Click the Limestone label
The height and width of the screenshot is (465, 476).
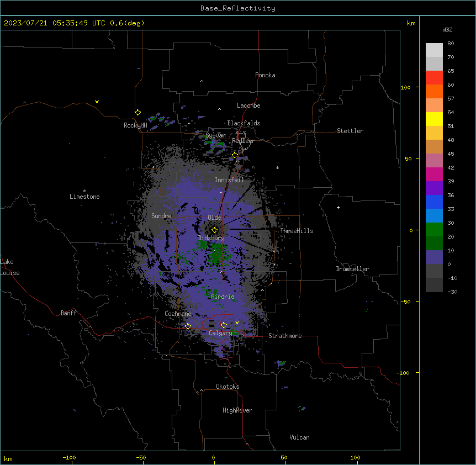84,197
